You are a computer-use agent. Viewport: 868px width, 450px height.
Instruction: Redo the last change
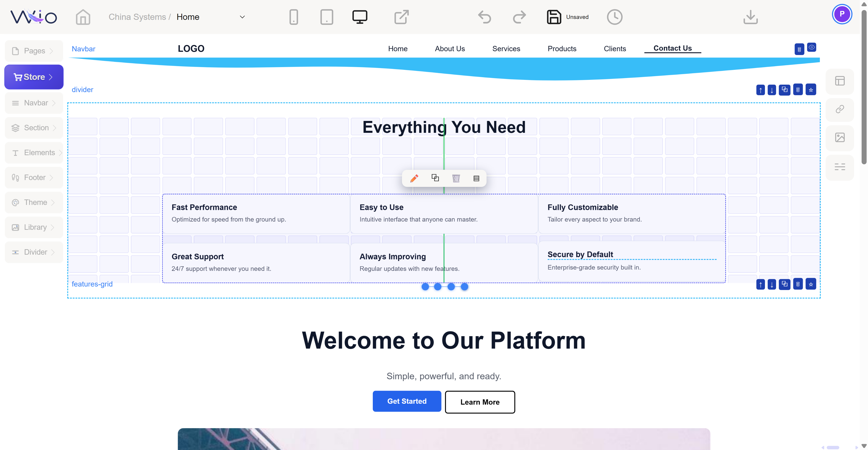tap(519, 17)
